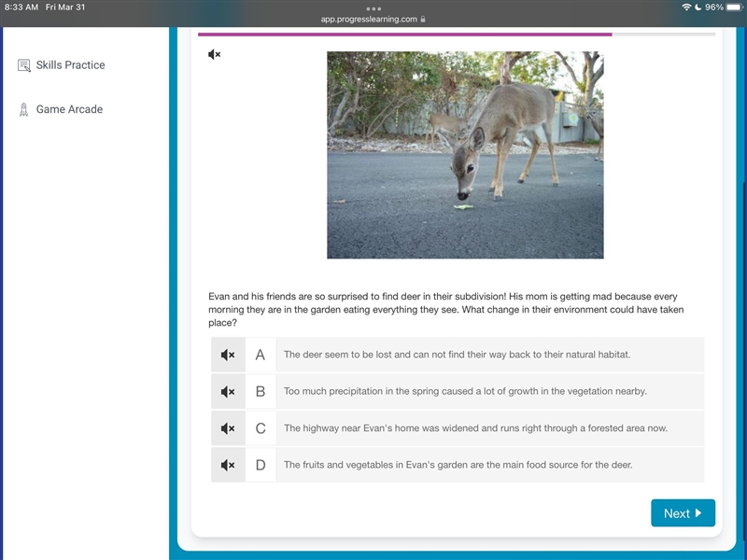Open Skills Practice from sidebar
Viewport: 747px width, 560px height.
point(61,65)
